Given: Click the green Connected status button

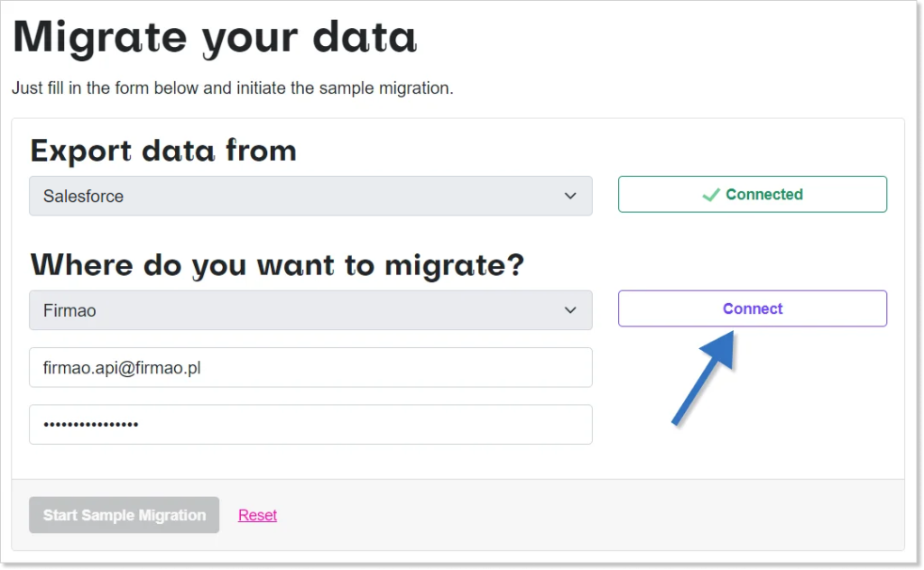Looking at the screenshot, I should [753, 194].
